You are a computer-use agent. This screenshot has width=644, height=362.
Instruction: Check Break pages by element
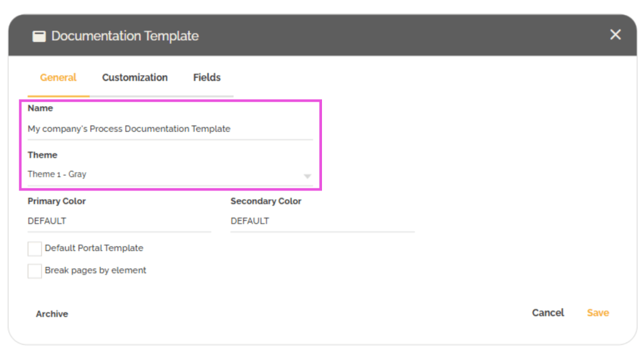point(35,271)
